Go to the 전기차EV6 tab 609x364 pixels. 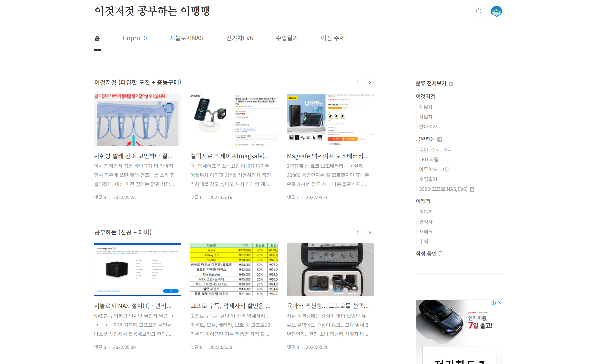(239, 38)
